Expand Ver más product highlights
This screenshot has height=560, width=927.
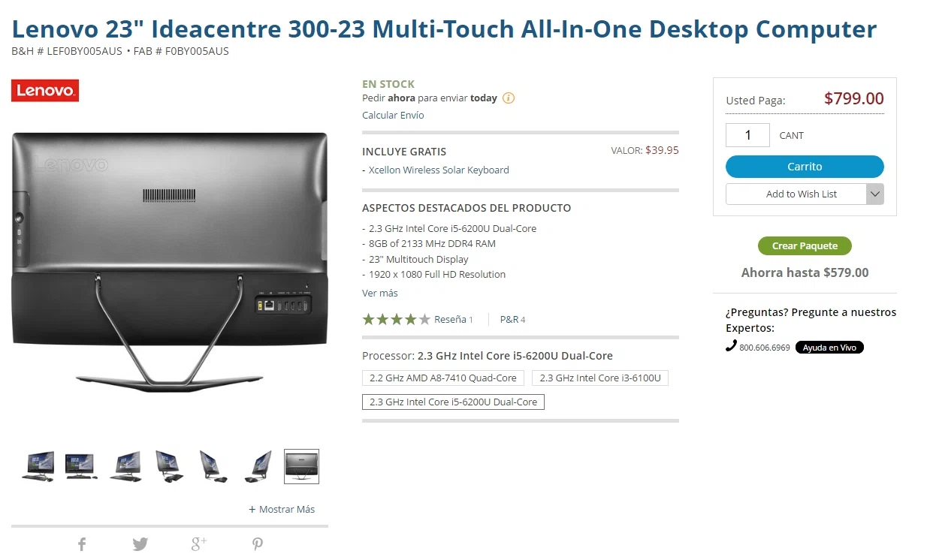pyautogui.click(x=380, y=294)
